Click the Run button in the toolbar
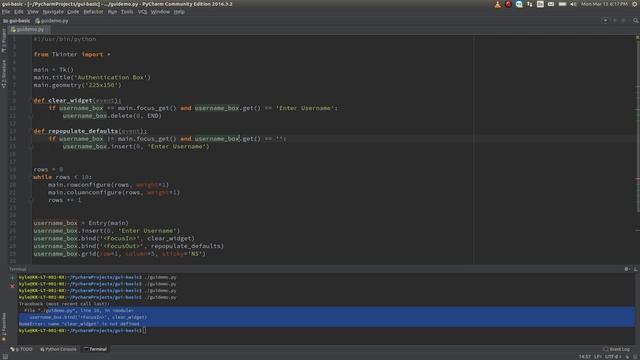The width and height of the screenshot is (640, 360). click(x=615, y=20)
